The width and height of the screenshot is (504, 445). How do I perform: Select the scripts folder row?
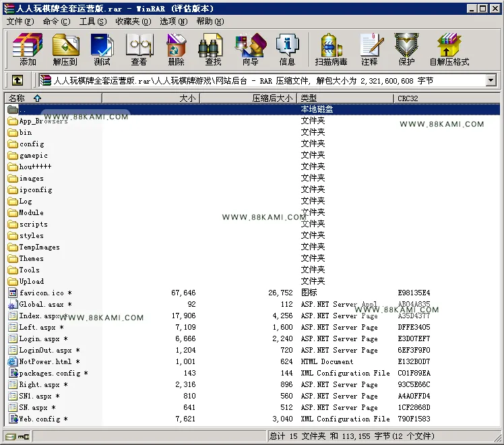[x=252, y=224]
